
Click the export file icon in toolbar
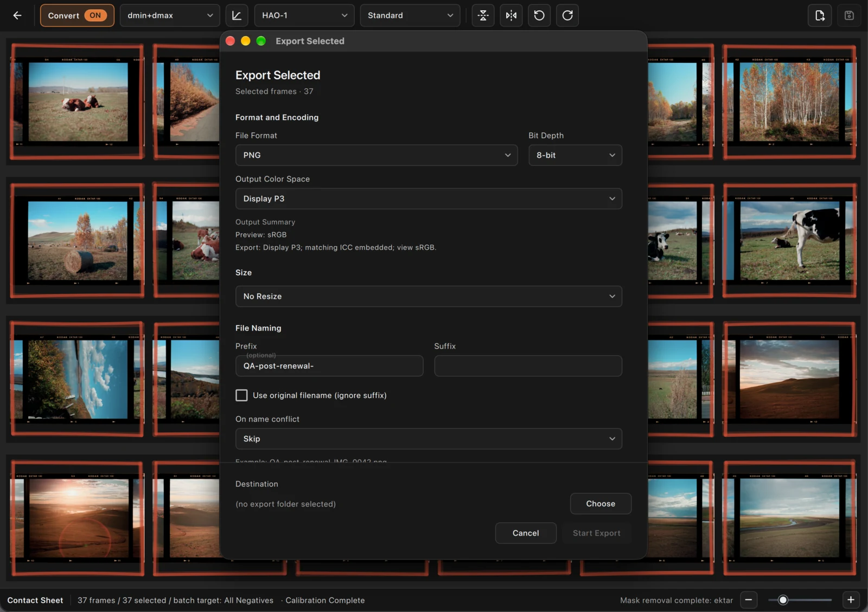(820, 15)
